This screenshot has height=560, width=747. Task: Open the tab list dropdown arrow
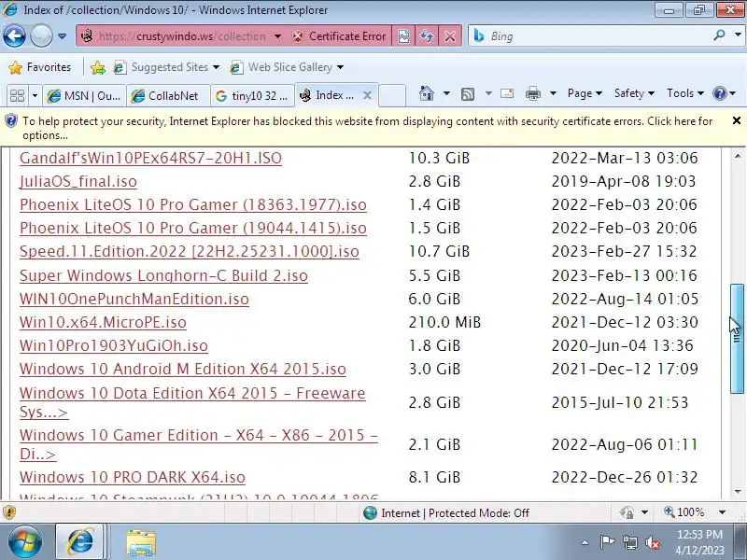pyautogui.click(x=35, y=95)
